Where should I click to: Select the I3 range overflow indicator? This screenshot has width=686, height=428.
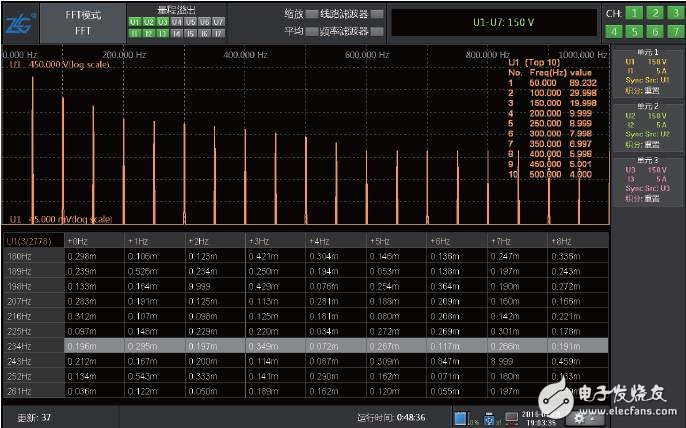(x=163, y=33)
